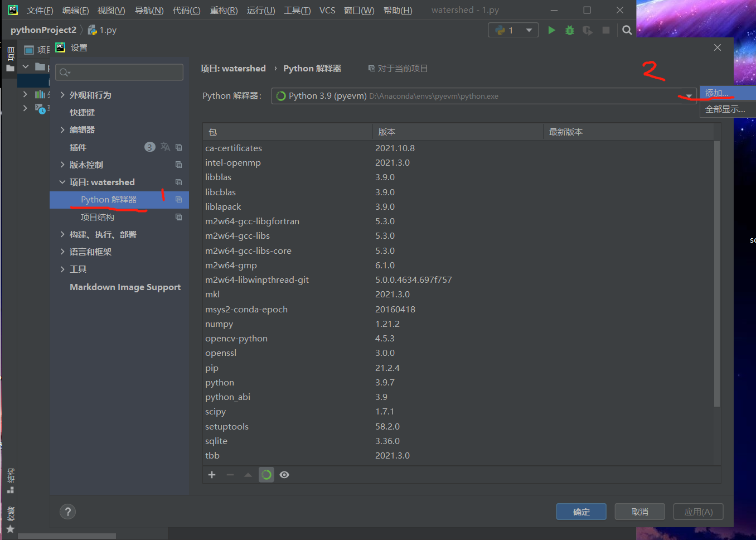Screen dimensions: 756x540
Task: Click the 确定 button
Action: tap(581, 512)
